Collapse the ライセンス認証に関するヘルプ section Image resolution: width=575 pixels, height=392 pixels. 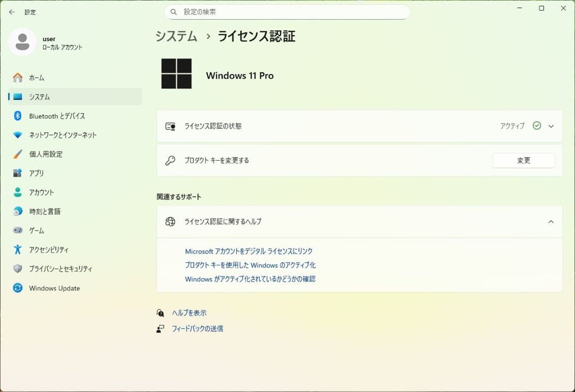[x=552, y=221]
